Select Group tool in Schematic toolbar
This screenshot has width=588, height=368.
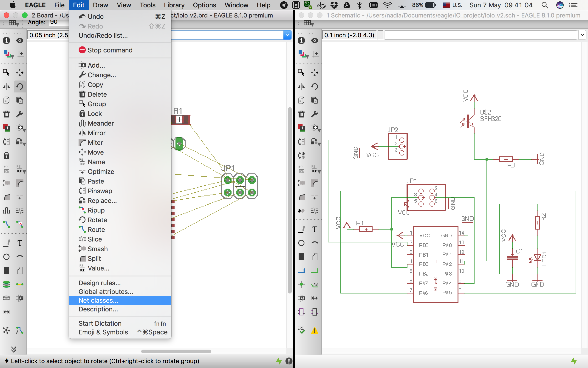tap(301, 72)
